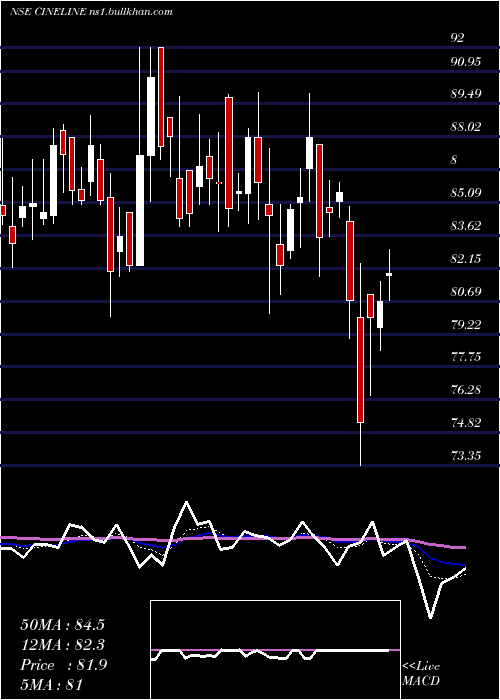Select the 90.95 price level label
This screenshot has width=500, height=700.
tap(466, 62)
